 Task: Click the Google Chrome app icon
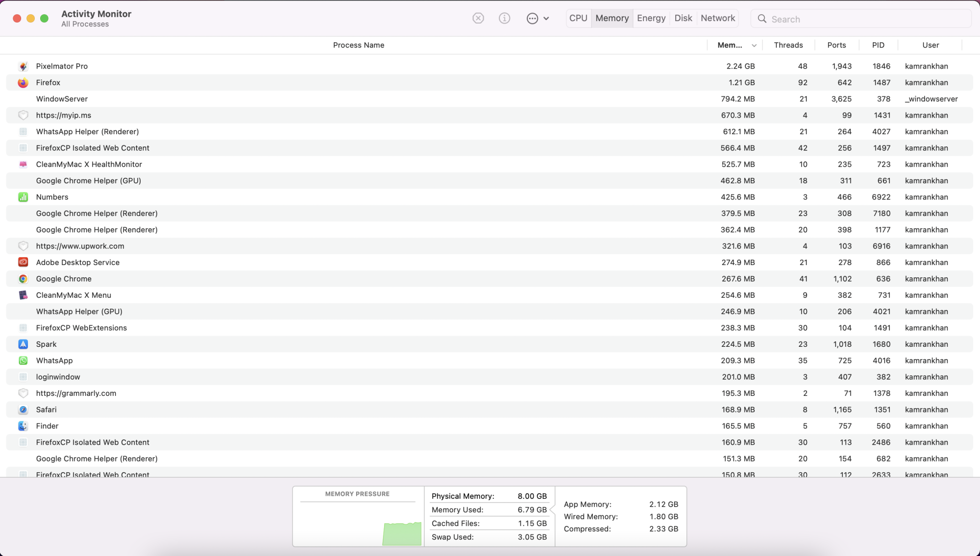tap(23, 279)
